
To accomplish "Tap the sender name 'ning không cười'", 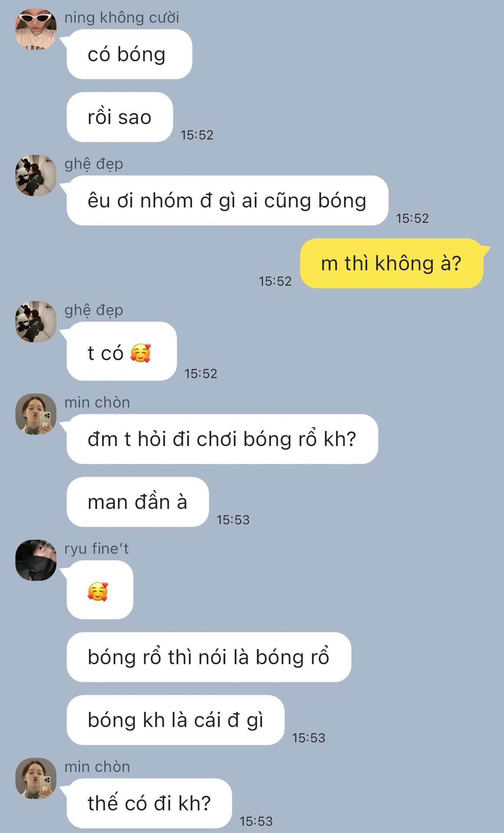I will (x=122, y=18).
